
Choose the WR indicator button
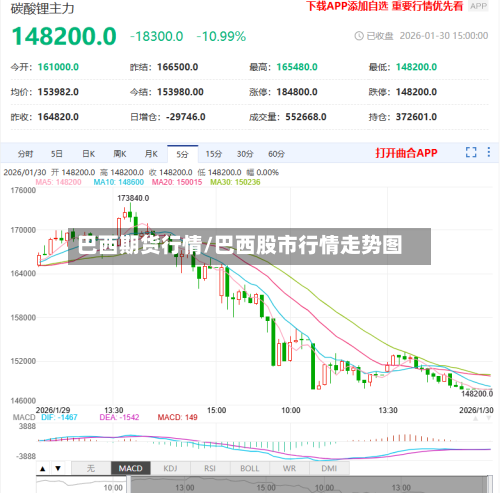pyautogui.click(x=289, y=468)
